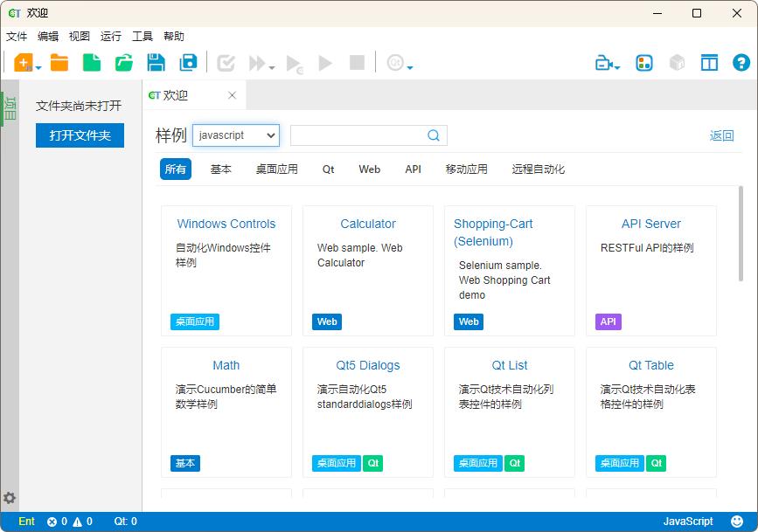This screenshot has height=532, width=758.
Task: Filter samples by 基本
Action: tap(221, 169)
